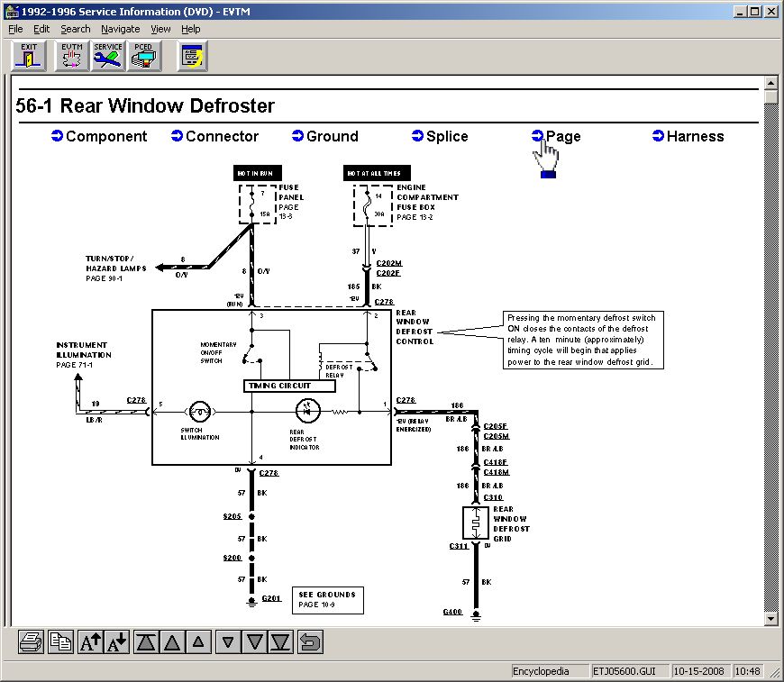784x682 pixels.
Task: Click splice label S205
Action: (232, 516)
